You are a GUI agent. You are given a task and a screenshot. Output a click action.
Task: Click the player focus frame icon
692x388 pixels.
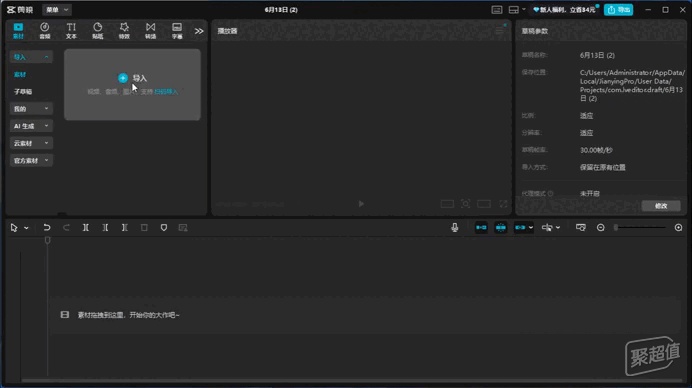466,203
